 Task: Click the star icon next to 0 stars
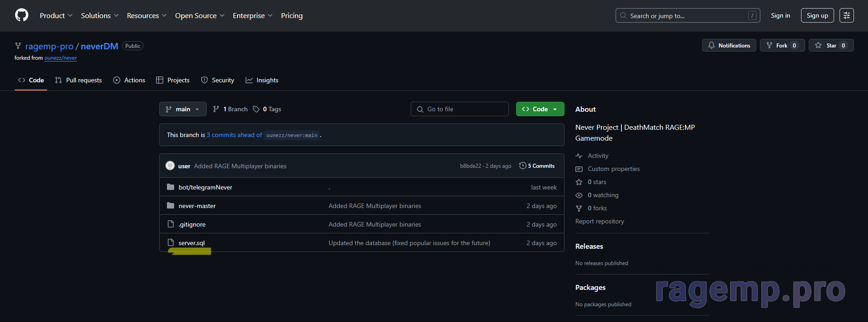579,182
